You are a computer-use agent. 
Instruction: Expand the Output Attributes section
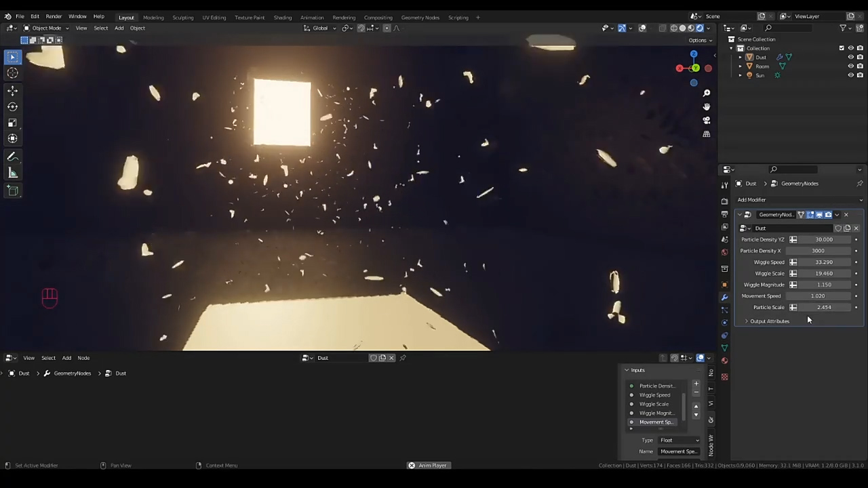769,321
